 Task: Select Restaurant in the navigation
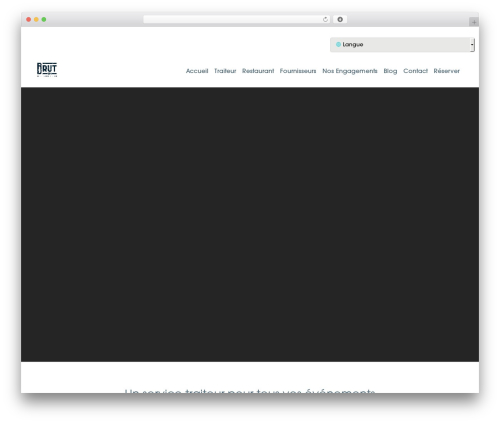(258, 71)
